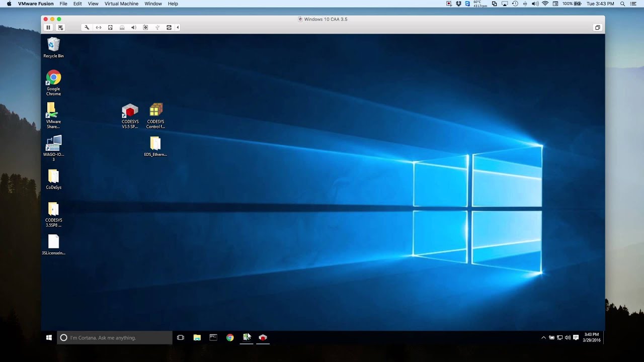The width and height of the screenshot is (644, 362).
Task: Open the Windows network tray icon
Action: point(559,337)
